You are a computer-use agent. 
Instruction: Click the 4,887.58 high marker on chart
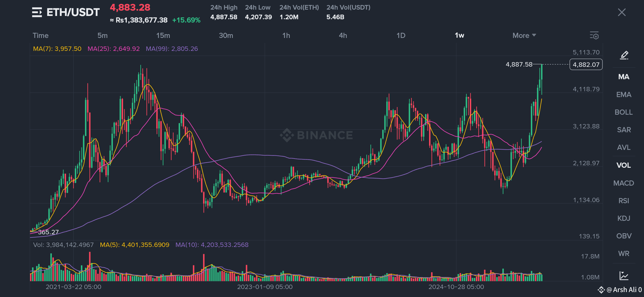(519, 64)
